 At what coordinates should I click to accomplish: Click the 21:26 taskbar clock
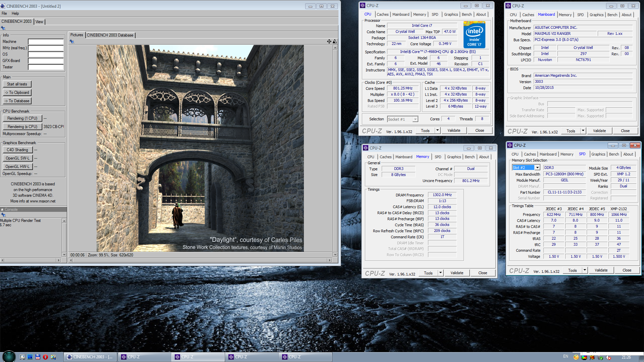626,357
